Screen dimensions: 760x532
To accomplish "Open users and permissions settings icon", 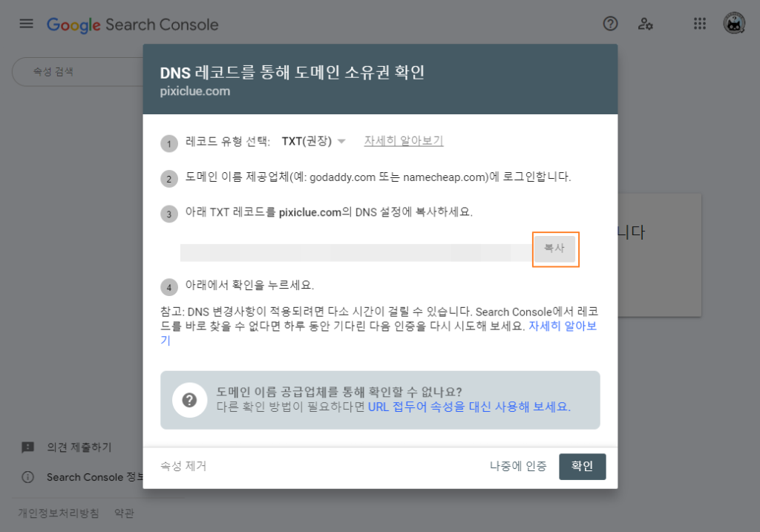I will coord(645,23).
